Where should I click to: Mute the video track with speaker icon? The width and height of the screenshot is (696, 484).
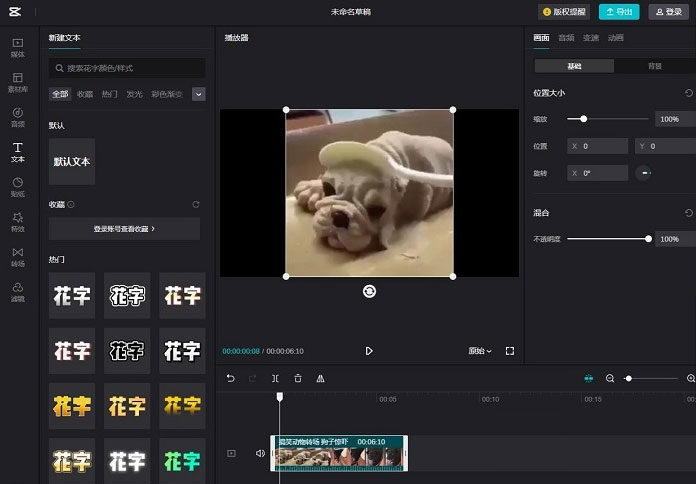[260, 453]
